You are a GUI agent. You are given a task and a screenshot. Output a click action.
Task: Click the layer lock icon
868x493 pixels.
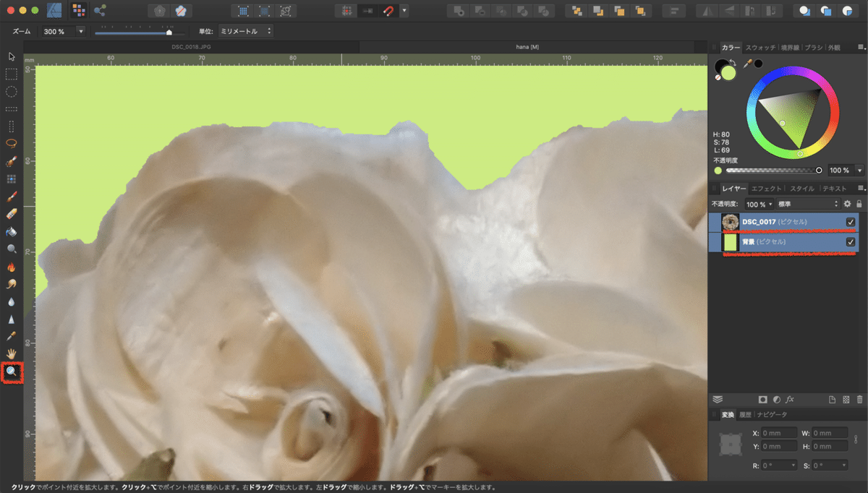coord(859,205)
